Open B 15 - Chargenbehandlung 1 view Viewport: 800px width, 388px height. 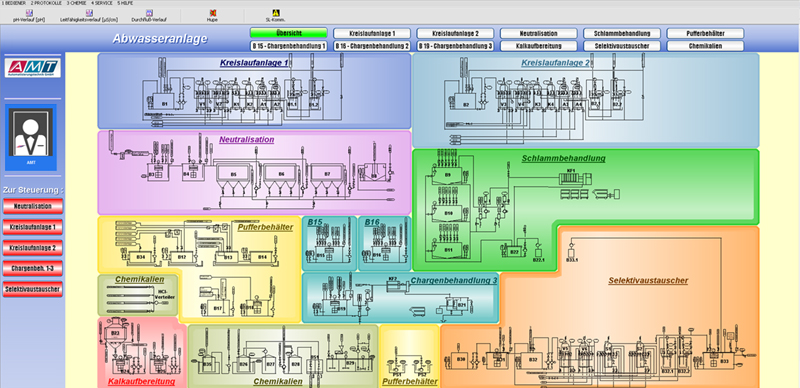288,46
